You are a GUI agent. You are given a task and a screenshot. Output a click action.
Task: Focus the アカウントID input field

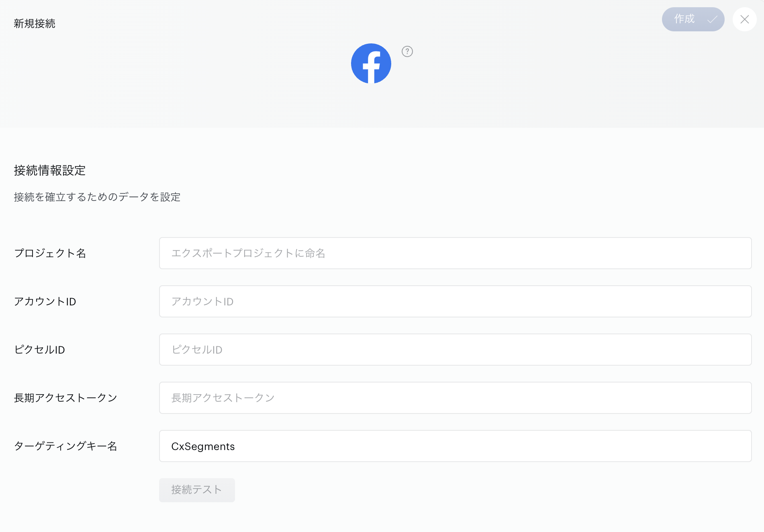coord(455,301)
